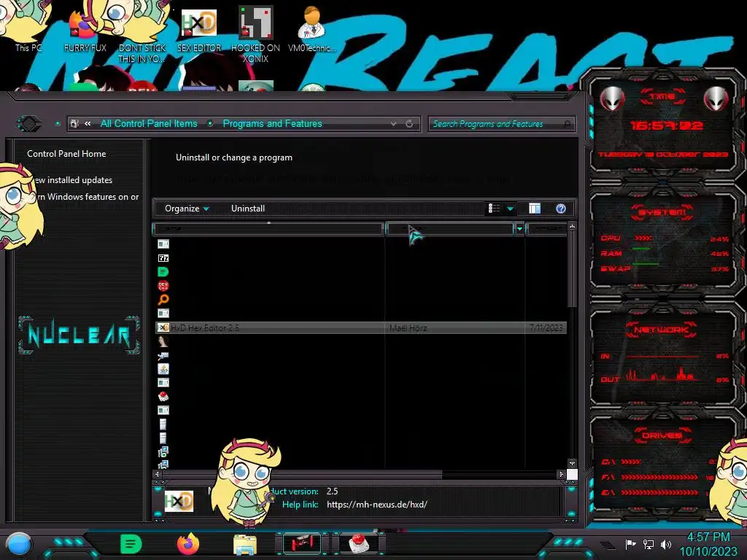Sort by the Publisher column header
Viewport: 747px width, 560px height.
tap(450, 229)
